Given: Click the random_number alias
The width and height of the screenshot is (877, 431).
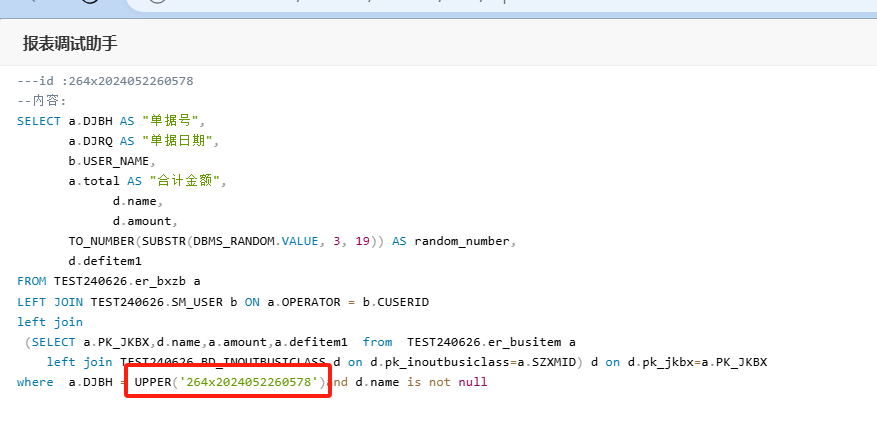Looking at the screenshot, I should [x=461, y=241].
